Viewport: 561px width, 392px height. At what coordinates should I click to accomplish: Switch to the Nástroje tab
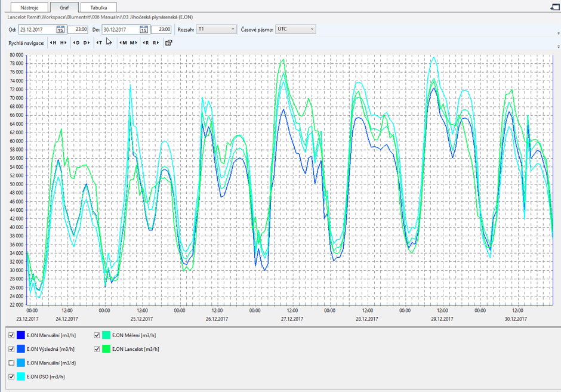(x=29, y=8)
